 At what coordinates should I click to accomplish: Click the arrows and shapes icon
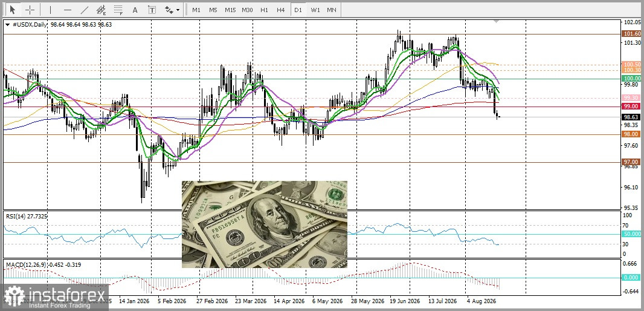click(169, 10)
